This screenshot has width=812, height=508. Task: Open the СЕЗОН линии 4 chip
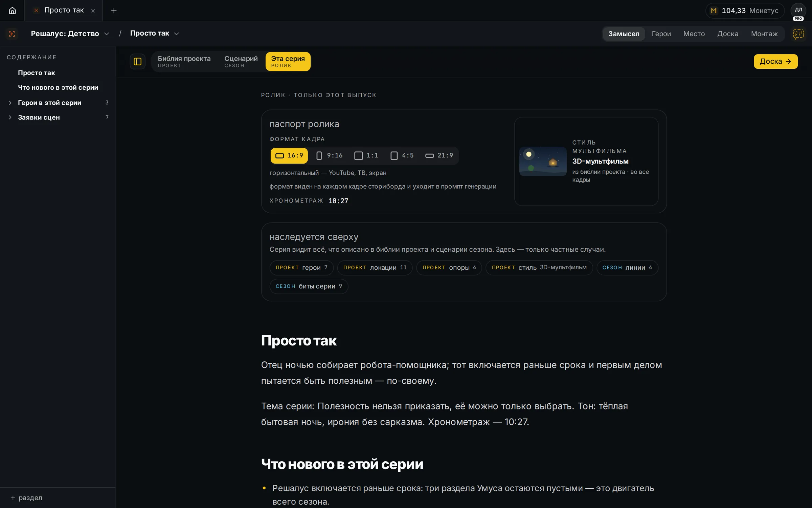(x=627, y=268)
